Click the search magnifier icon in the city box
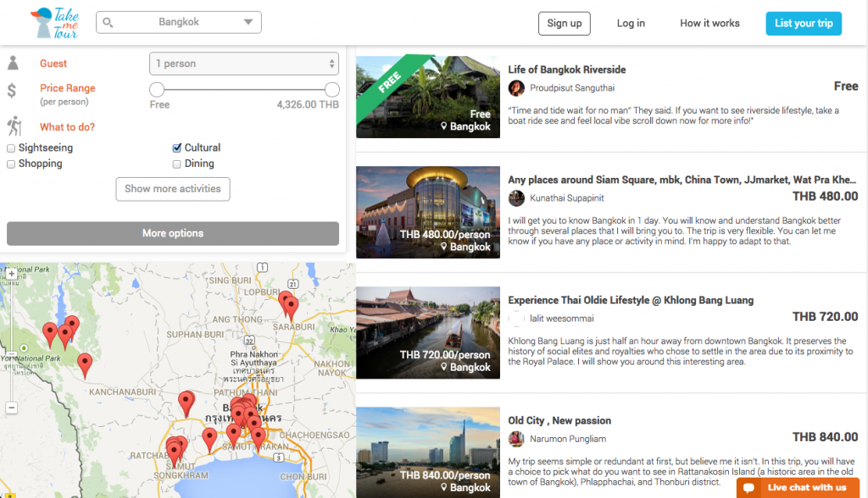Image resolution: width=868 pixels, height=498 pixels. pyautogui.click(x=108, y=23)
